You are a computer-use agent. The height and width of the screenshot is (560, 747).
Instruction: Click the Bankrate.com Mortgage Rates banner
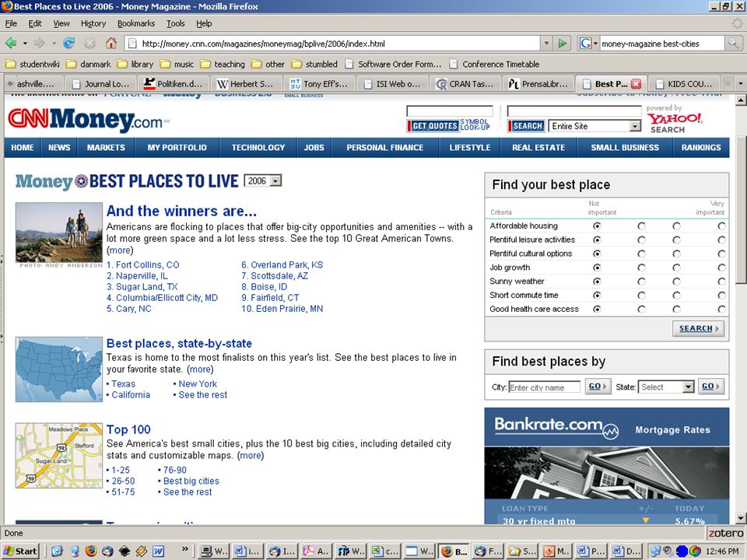tap(606, 427)
